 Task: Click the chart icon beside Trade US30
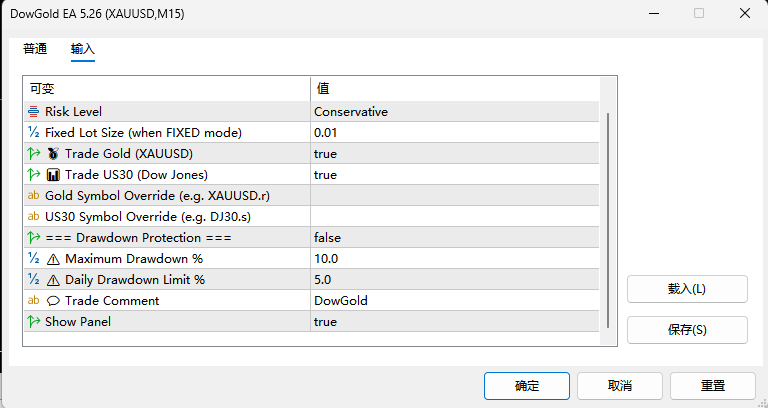point(53,175)
